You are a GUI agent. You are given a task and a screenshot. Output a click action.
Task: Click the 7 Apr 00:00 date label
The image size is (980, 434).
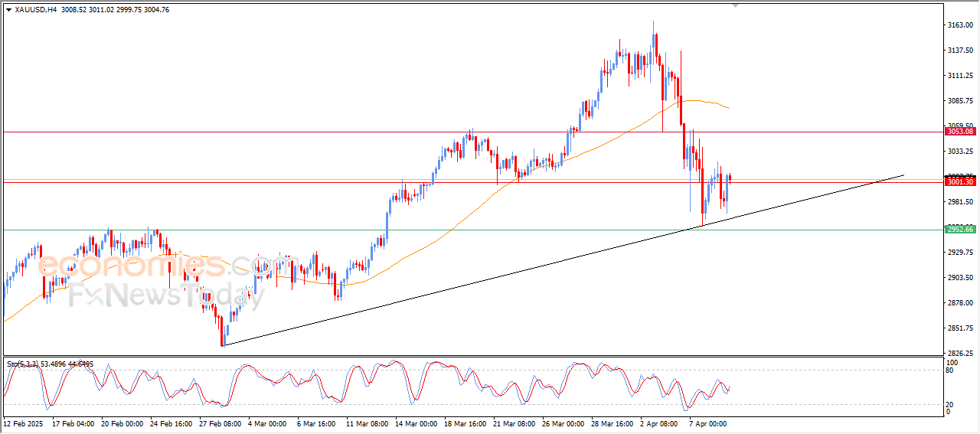[710, 423]
